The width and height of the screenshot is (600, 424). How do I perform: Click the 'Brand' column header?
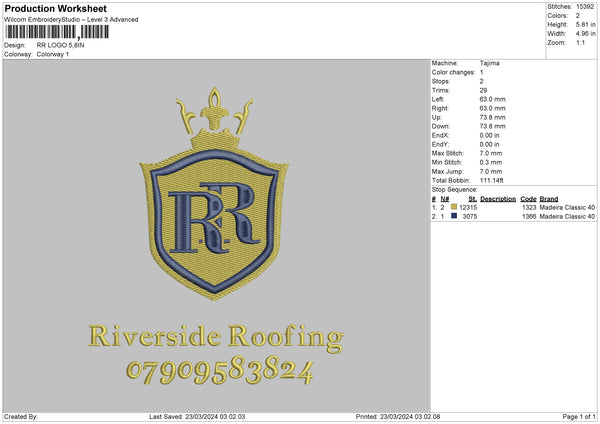[x=549, y=199]
